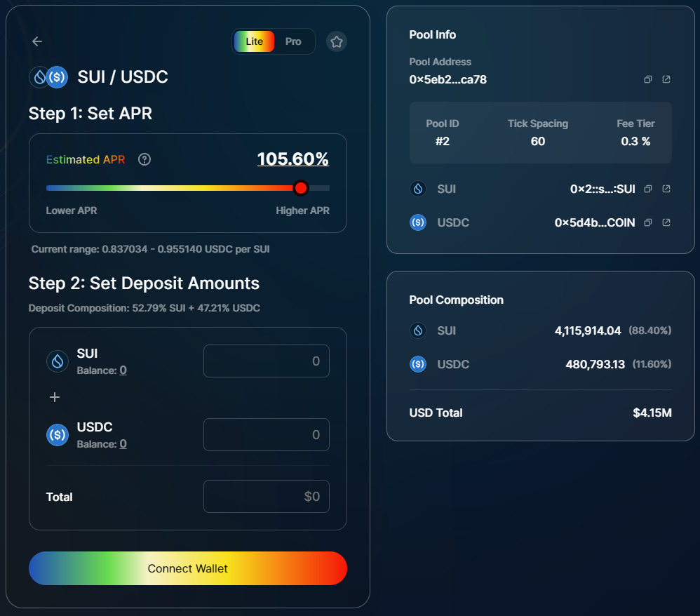Click the 105.60% estimated APR value

[x=293, y=159]
